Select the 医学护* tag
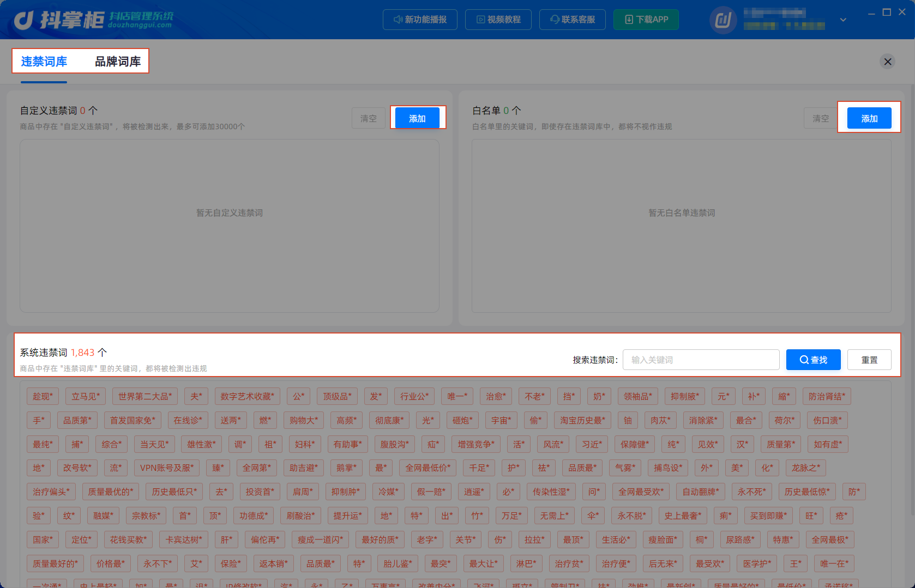This screenshot has width=915, height=588. (x=757, y=564)
